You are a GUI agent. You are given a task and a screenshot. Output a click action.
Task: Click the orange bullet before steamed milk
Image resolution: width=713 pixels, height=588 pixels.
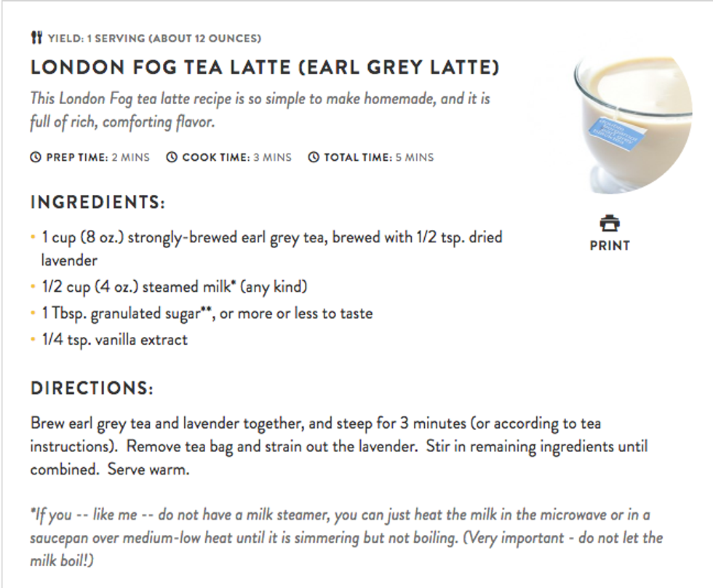click(x=33, y=287)
